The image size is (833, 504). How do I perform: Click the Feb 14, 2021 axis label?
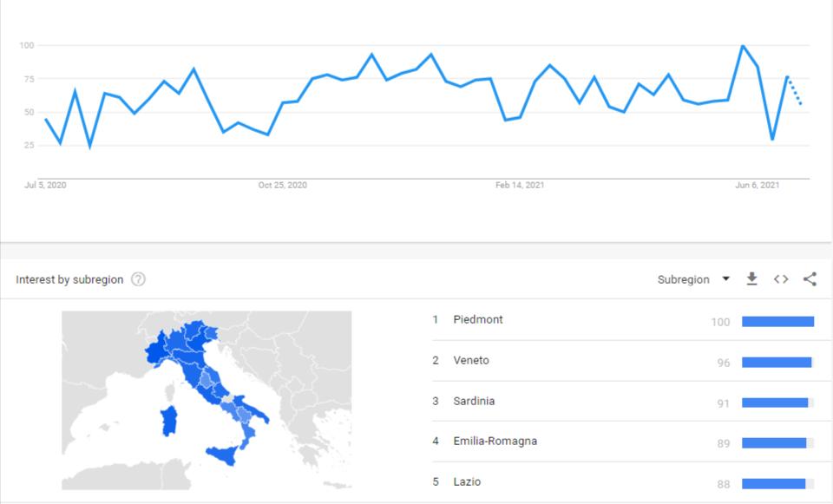coord(520,186)
